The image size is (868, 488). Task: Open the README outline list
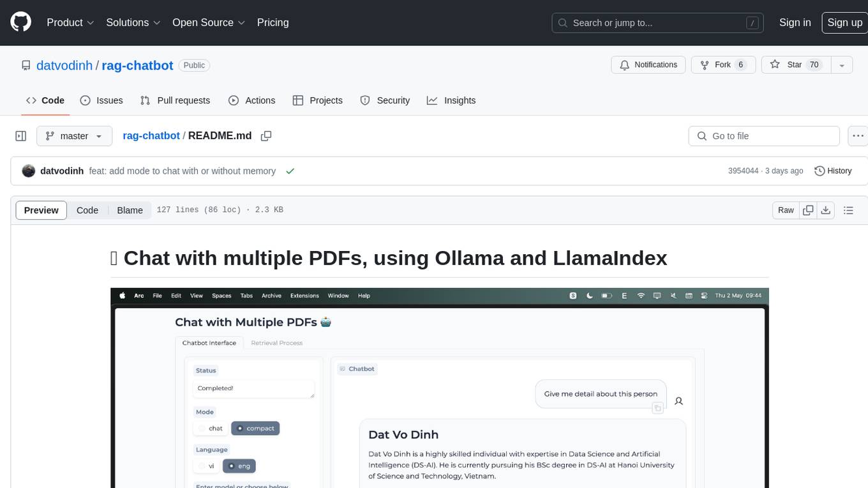(848, 210)
